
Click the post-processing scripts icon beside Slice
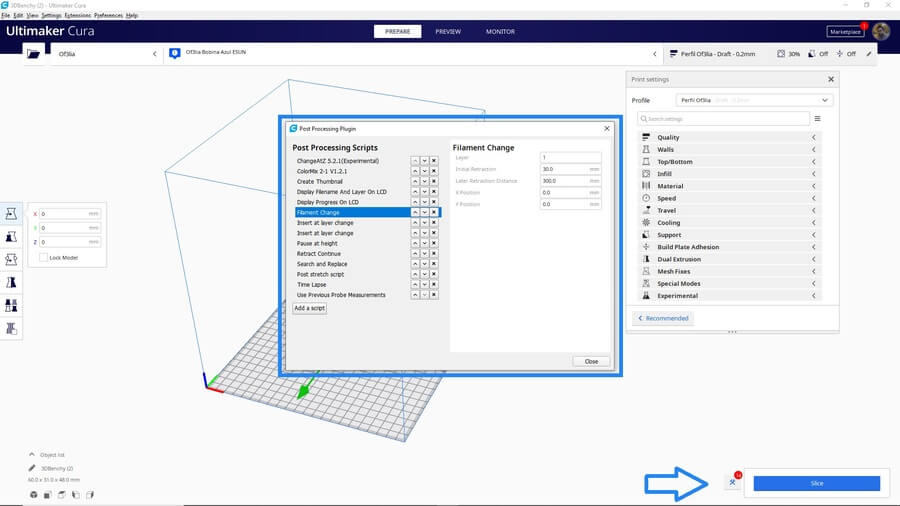[x=733, y=482]
